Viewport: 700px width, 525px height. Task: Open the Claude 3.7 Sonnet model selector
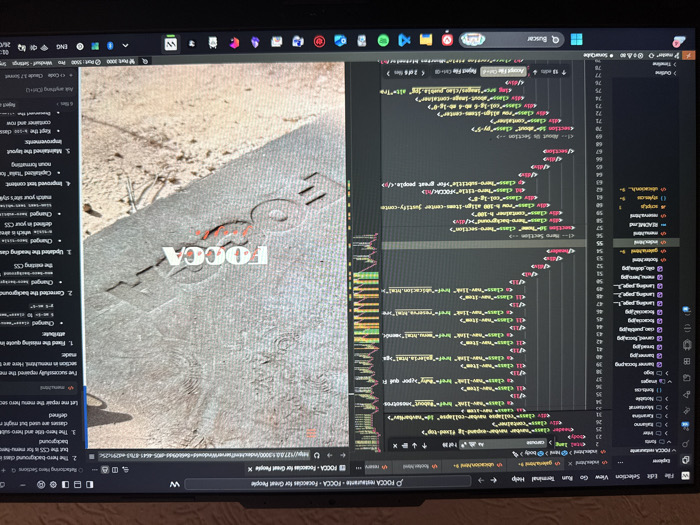23,76
